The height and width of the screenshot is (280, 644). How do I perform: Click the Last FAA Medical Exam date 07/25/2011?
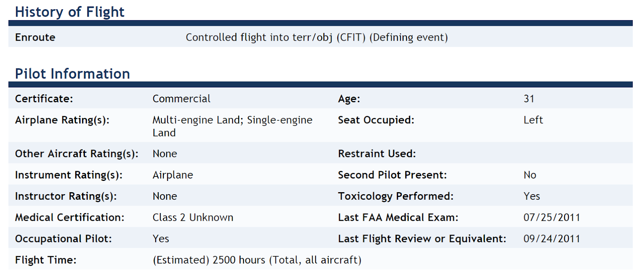click(x=551, y=218)
